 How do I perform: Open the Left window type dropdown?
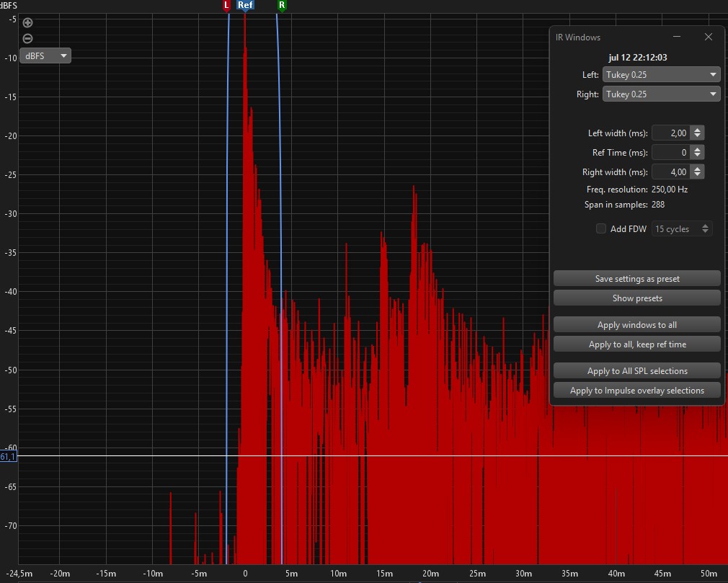pyautogui.click(x=661, y=75)
